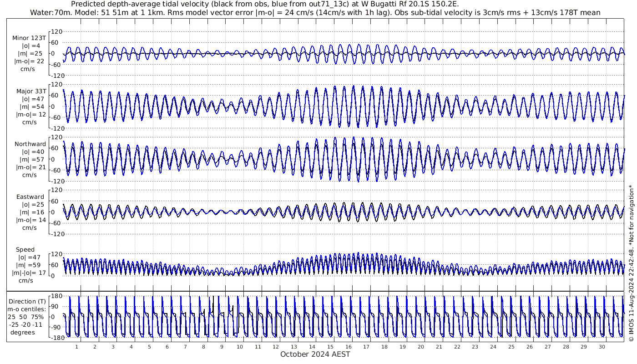Click day '30' tick on date axis
Image resolution: width=637 pixels, height=364 pixels.
(x=602, y=347)
